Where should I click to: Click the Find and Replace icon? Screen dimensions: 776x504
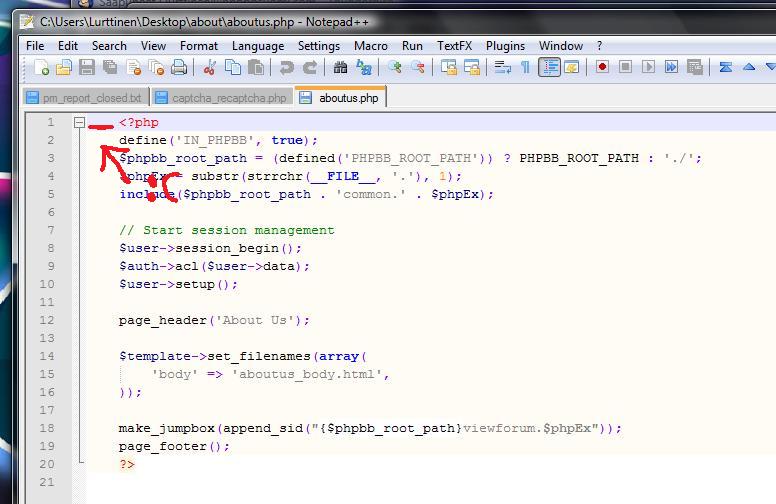(x=364, y=67)
